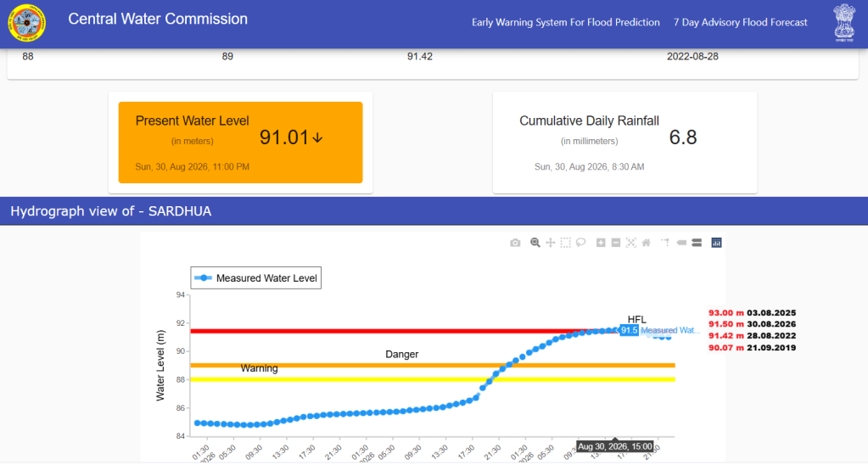
Task: Click the Present Water Level orange card
Action: 240,143
